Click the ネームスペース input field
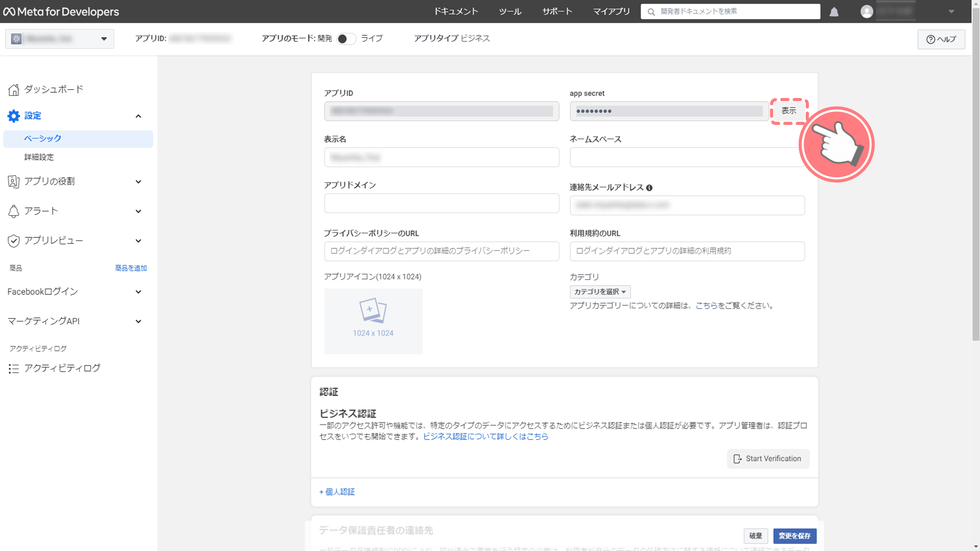Viewport: 980px width, 551px height. point(687,157)
